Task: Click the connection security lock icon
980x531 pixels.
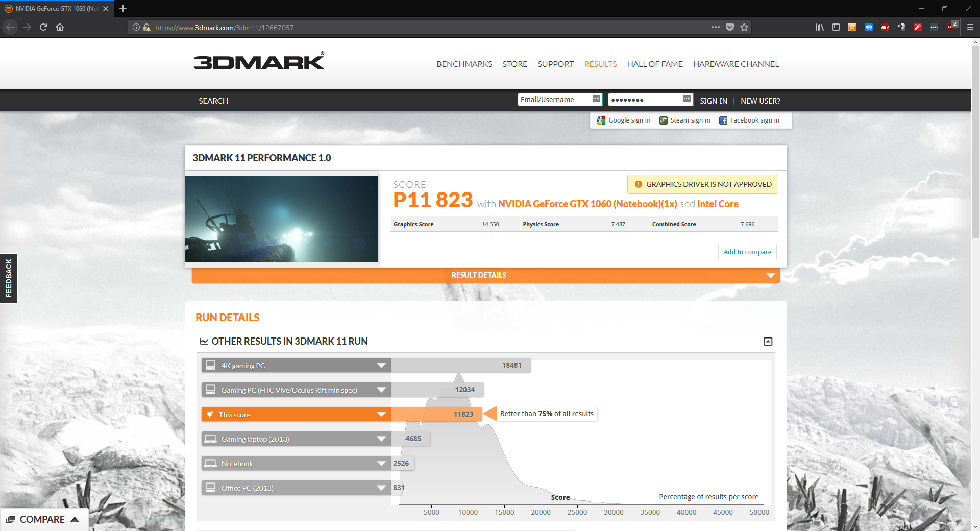Action: (x=146, y=28)
